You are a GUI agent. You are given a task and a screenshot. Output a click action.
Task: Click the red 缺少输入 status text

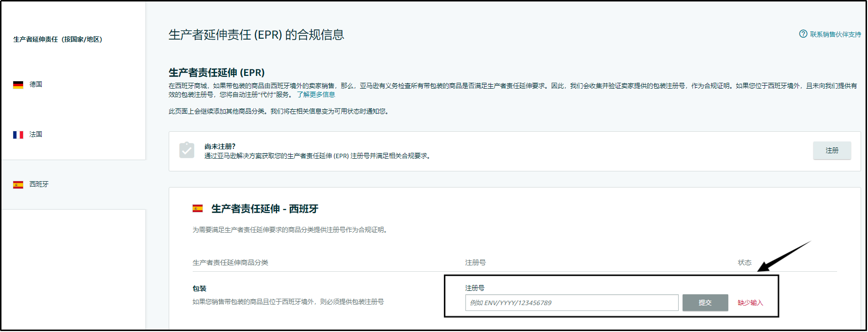point(750,303)
